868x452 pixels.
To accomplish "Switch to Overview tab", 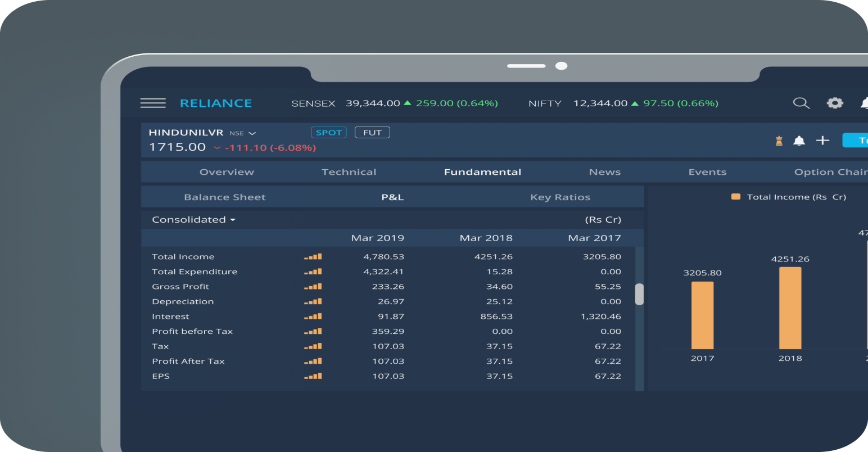I will (x=227, y=172).
